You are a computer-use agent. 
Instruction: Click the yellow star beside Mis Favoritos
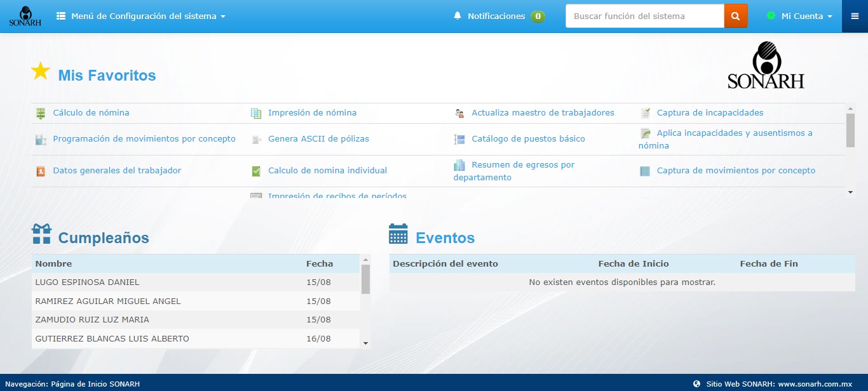(40, 70)
